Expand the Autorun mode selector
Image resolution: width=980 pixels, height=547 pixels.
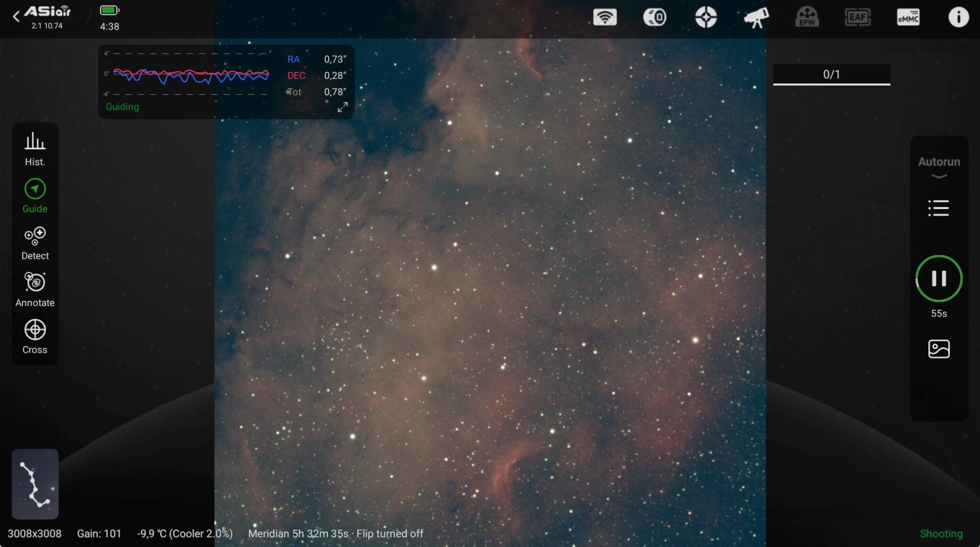point(939,166)
